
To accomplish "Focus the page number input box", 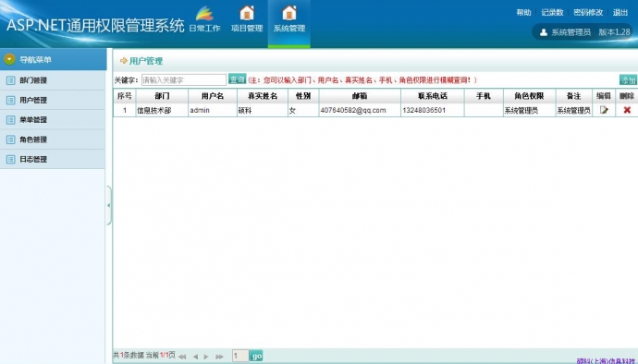I will coord(240,356).
